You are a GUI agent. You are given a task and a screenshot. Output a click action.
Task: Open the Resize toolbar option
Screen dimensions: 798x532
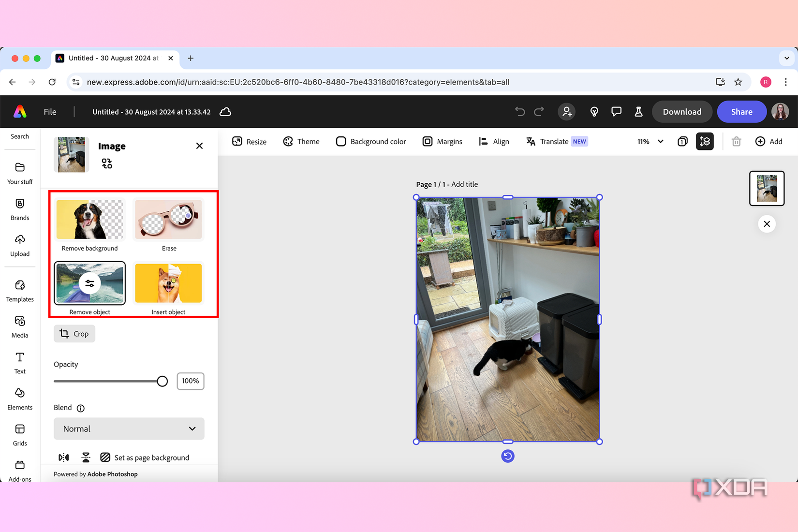pos(250,142)
